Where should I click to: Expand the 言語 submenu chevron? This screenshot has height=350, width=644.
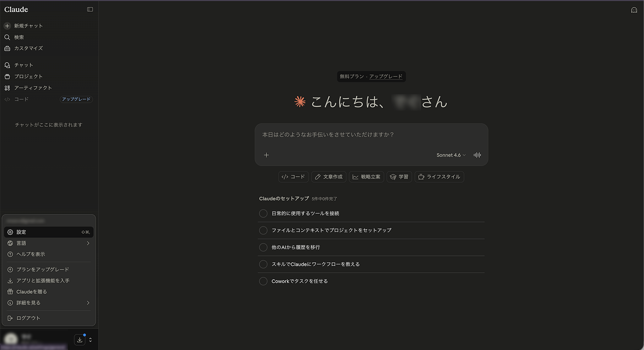click(x=88, y=243)
